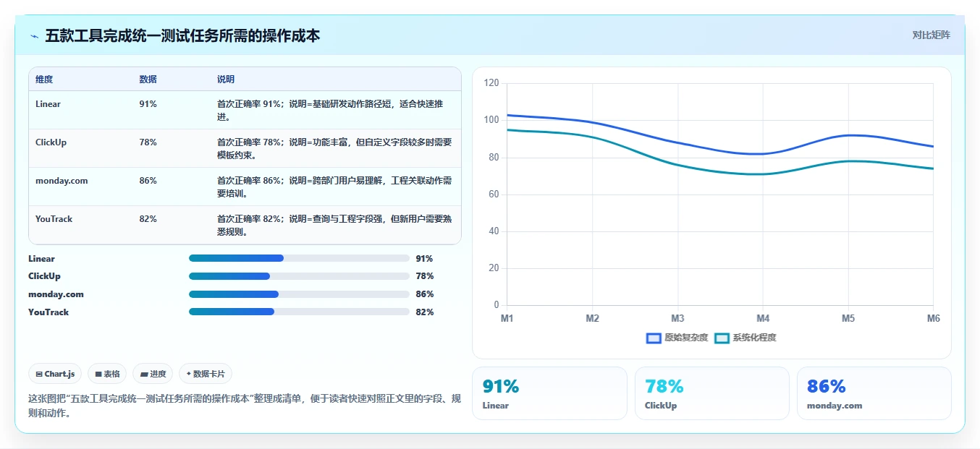Viewport: 980px width, 449px height.
Task: Click the ClickUp label beside its progress bar
Action: 44,276
